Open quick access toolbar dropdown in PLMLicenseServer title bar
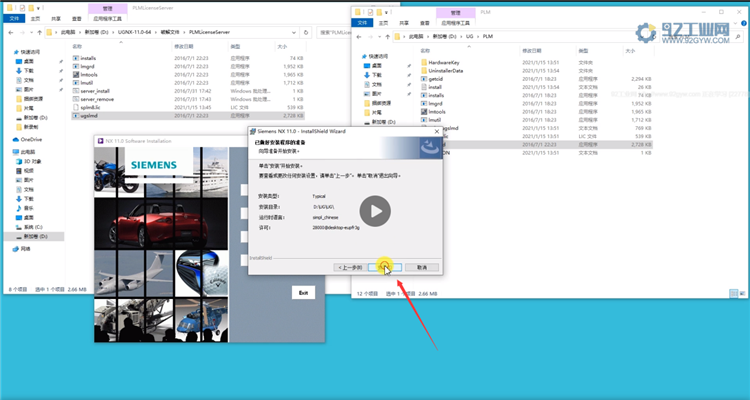 click(x=38, y=8)
